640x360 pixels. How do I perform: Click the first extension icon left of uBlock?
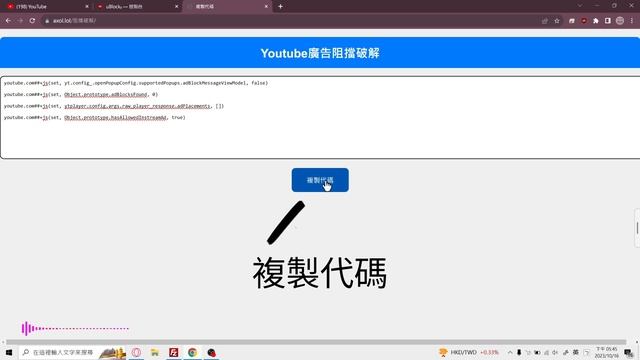pyautogui.click(x=572, y=21)
